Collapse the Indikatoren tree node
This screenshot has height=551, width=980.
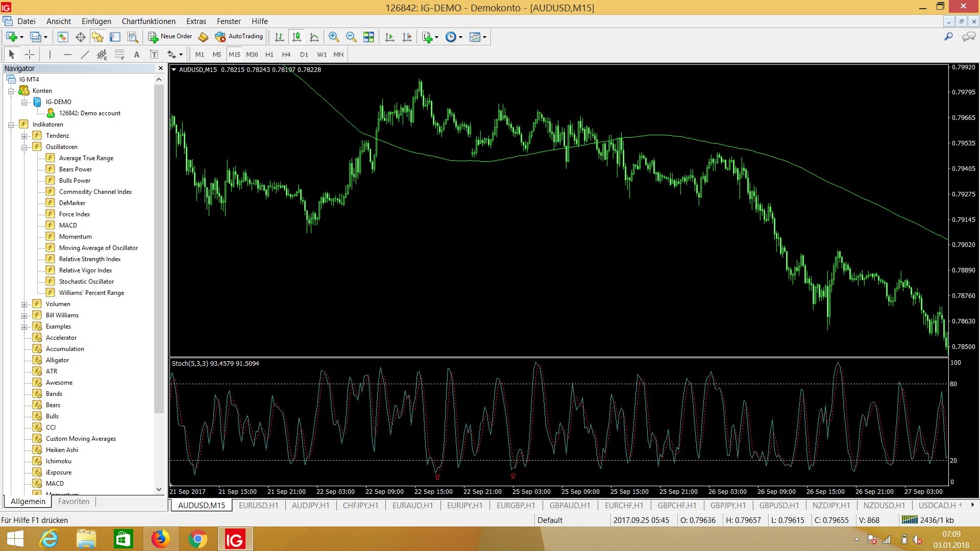[11, 124]
